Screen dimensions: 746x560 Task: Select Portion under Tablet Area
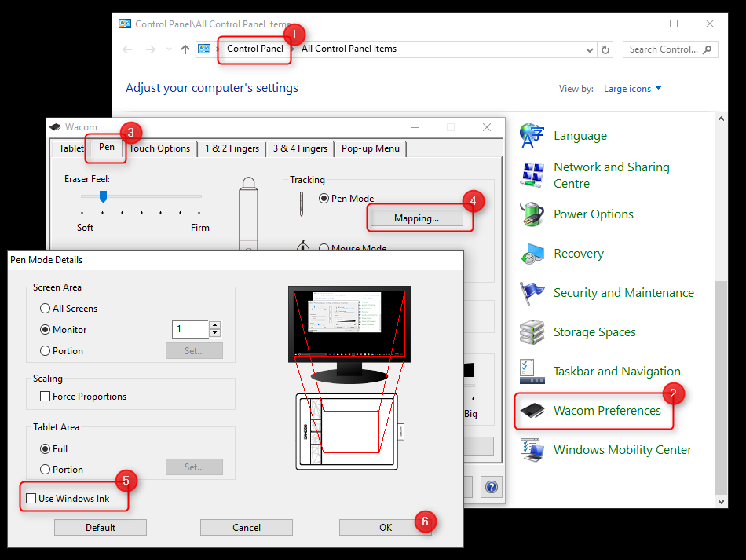click(x=46, y=469)
